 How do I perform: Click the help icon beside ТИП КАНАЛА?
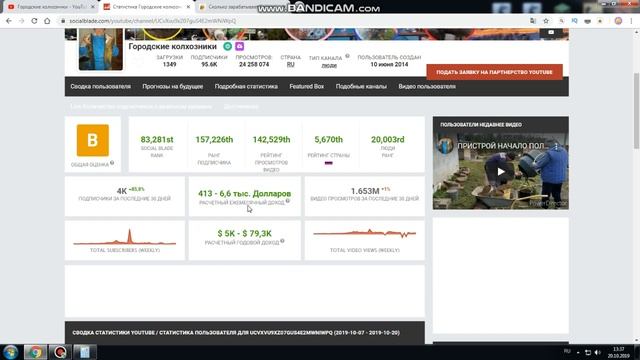(x=347, y=56)
